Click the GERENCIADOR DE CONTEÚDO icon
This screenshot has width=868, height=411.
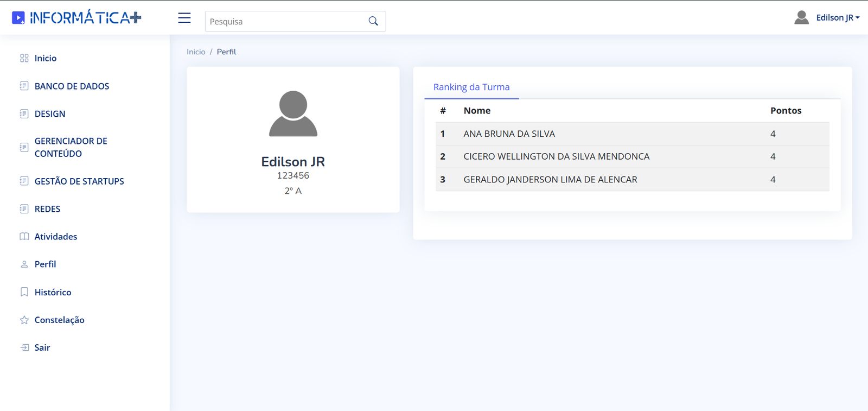[24, 147]
